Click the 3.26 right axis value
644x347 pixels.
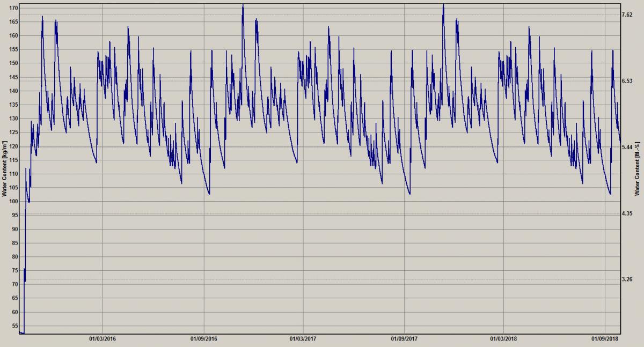(627, 279)
